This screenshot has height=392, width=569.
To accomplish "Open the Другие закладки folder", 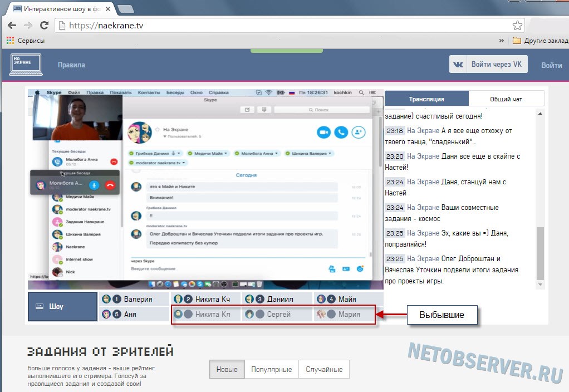I will click(541, 41).
